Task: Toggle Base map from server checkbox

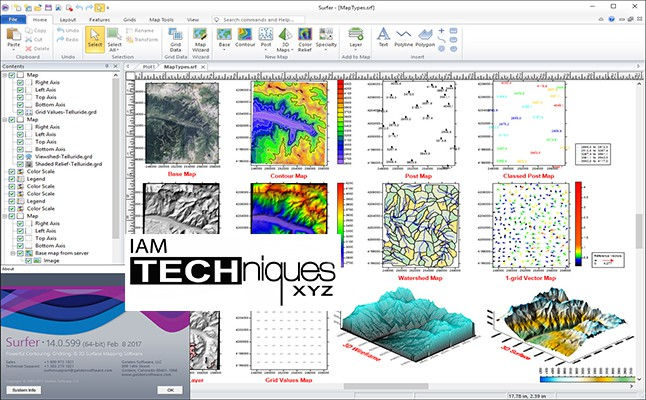Action: (x=20, y=253)
